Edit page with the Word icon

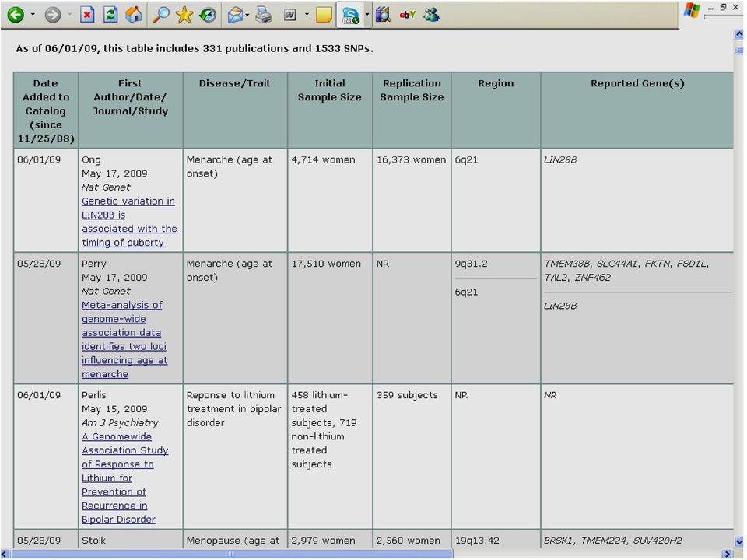click(289, 16)
